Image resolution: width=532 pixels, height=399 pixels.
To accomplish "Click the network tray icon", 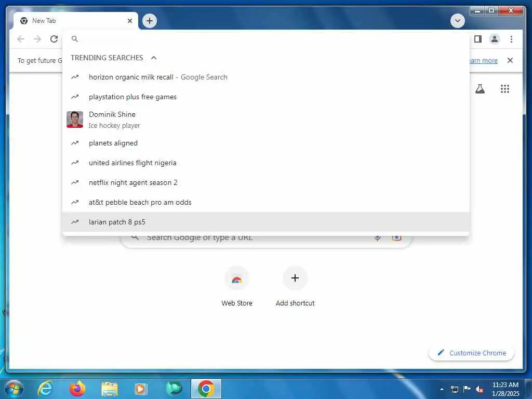I will click(x=454, y=390).
